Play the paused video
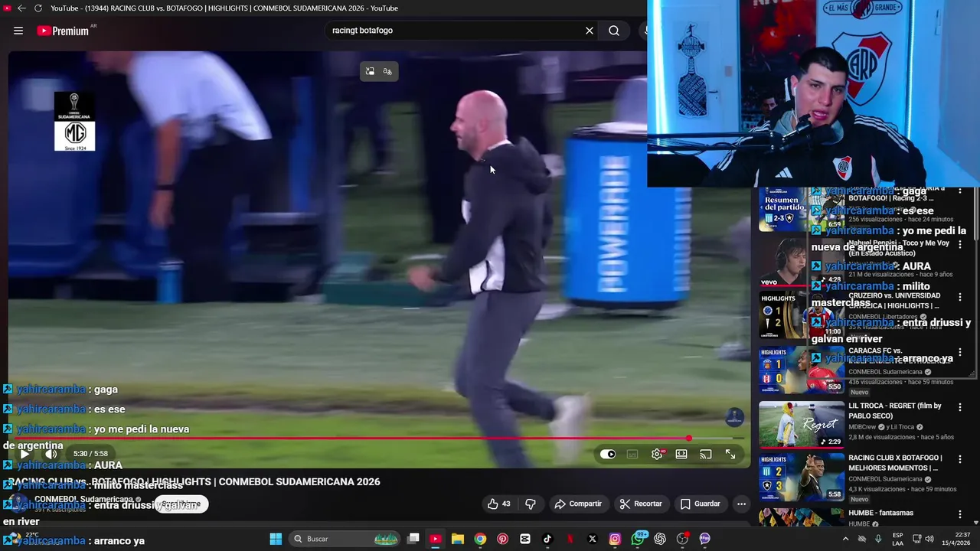This screenshot has height=551, width=980. coord(24,454)
